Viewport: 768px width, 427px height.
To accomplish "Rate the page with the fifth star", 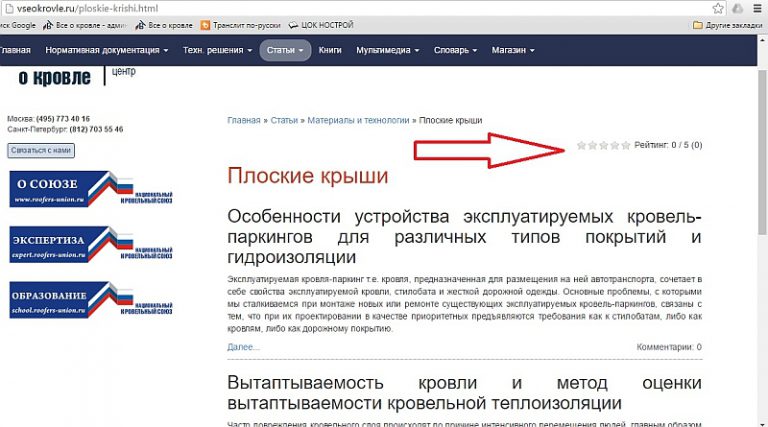I will 626,146.
